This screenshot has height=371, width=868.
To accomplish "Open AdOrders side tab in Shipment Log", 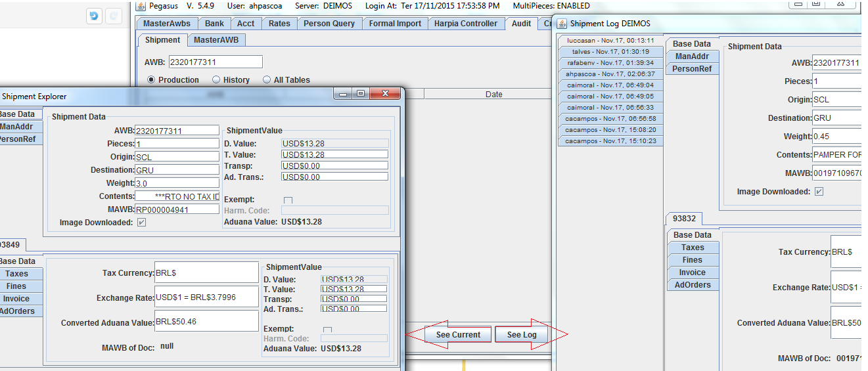I will pos(693,285).
